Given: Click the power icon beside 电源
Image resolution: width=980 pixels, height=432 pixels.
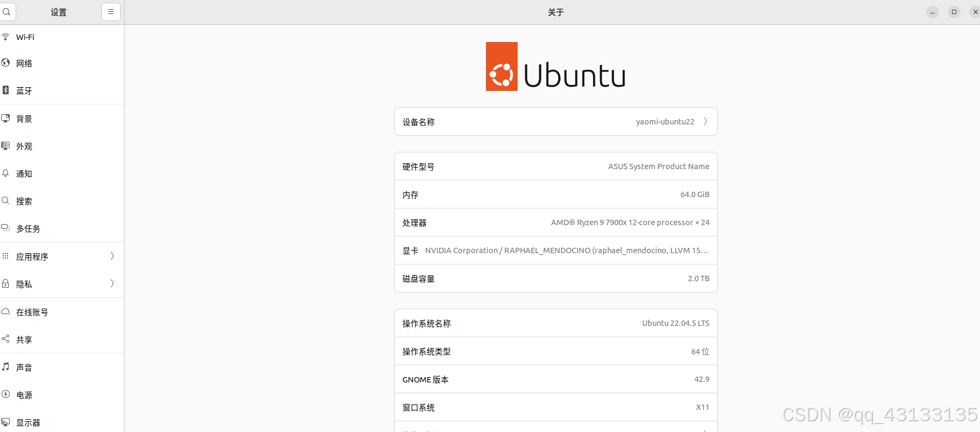Looking at the screenshot, I should click(x=5, y=394).
